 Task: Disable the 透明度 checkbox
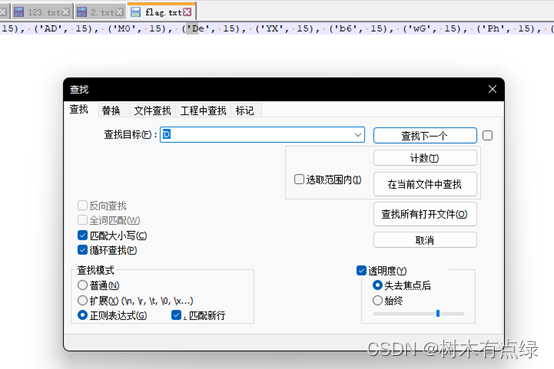pyautogui.click(x=361, y=271)
